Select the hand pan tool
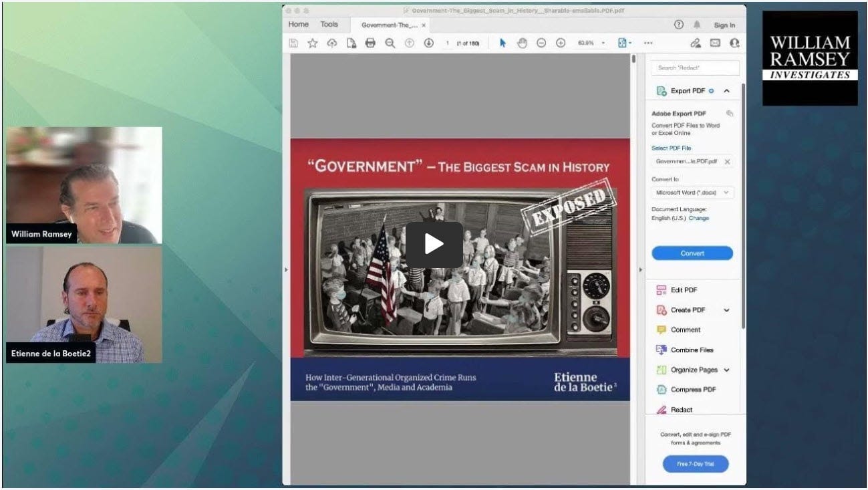This screenshot has width=868, height=490. coord(522,43)
